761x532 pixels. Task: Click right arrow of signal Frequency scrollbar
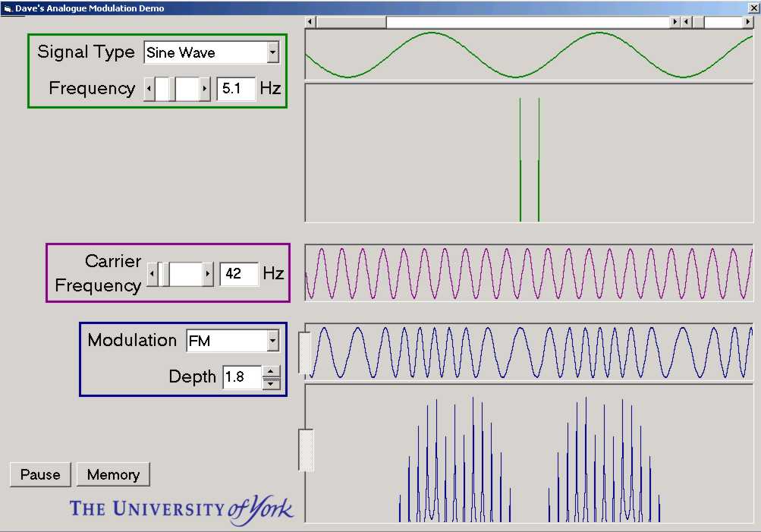(205, 89)
